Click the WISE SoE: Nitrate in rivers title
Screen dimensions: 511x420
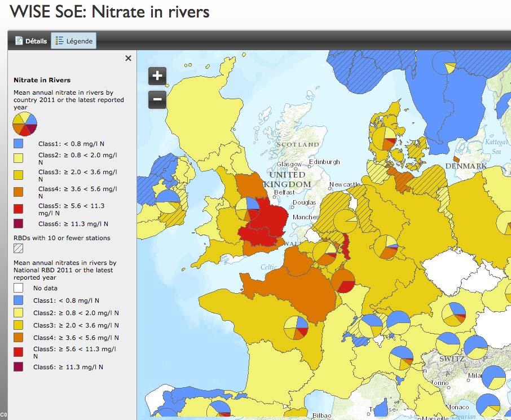point(109,11)
